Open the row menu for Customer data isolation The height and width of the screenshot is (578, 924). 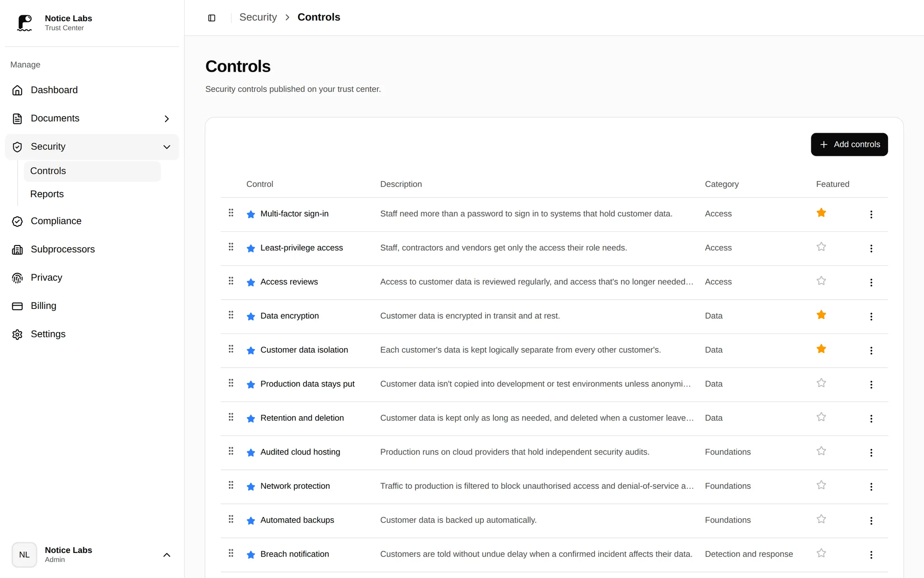[x=871, y=350]
